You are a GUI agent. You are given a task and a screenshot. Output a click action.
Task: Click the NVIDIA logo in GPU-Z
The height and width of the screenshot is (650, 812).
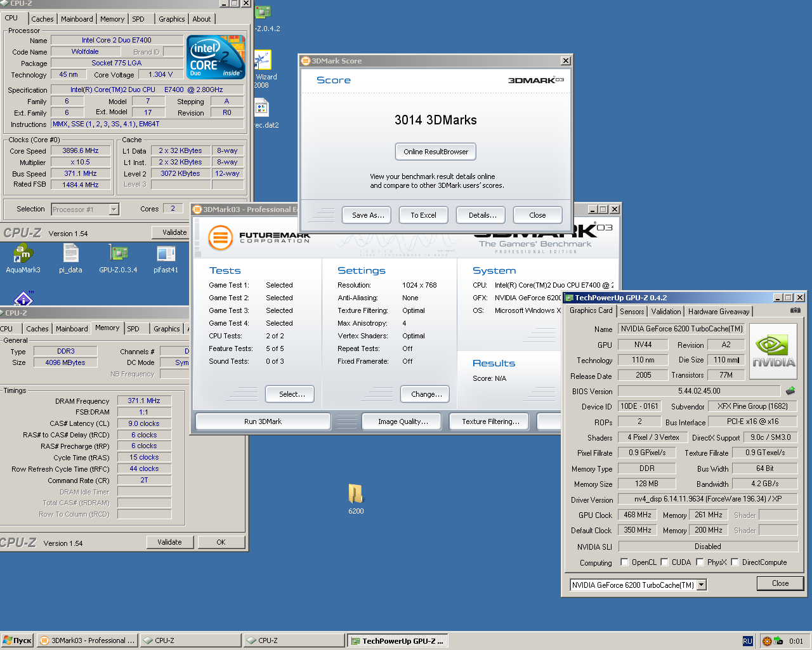pyautogui.click(x=773, y=352)
